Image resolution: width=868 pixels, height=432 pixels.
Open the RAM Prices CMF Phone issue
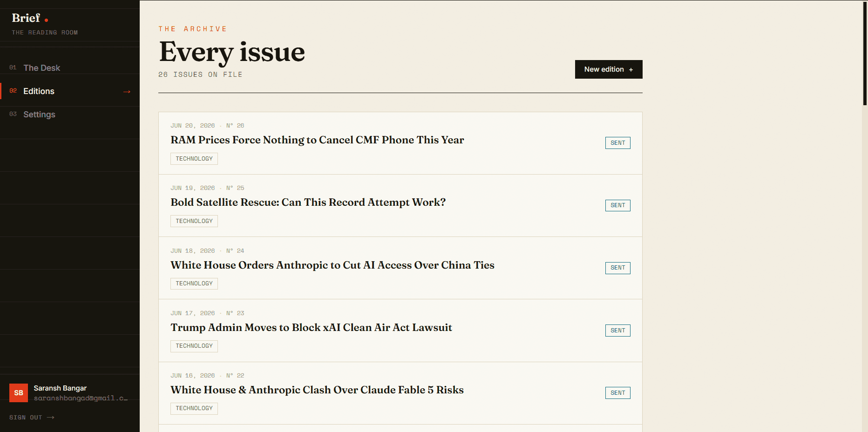pos(317,140)
